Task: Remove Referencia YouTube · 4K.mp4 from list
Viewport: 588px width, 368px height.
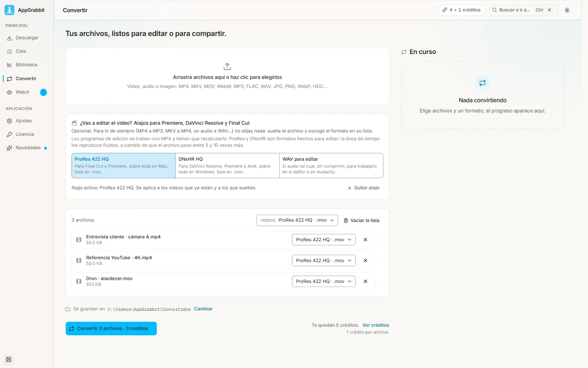Action: click(365, 260)
